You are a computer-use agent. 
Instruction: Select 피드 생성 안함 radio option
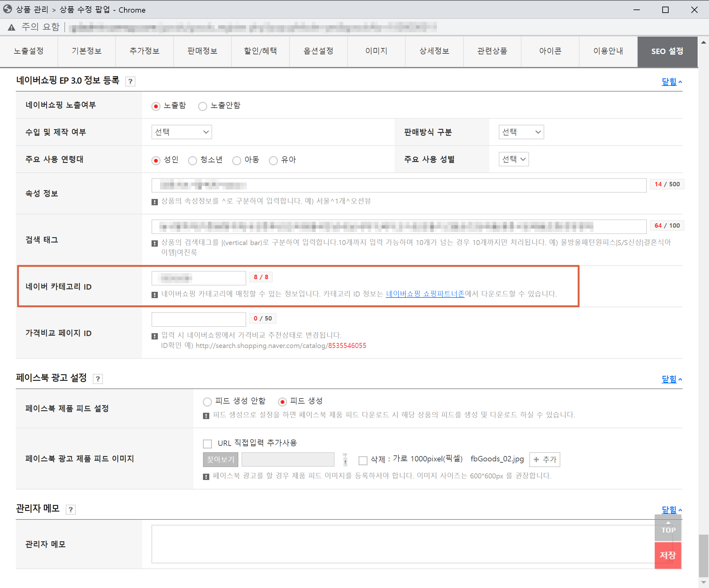(207, 402)
